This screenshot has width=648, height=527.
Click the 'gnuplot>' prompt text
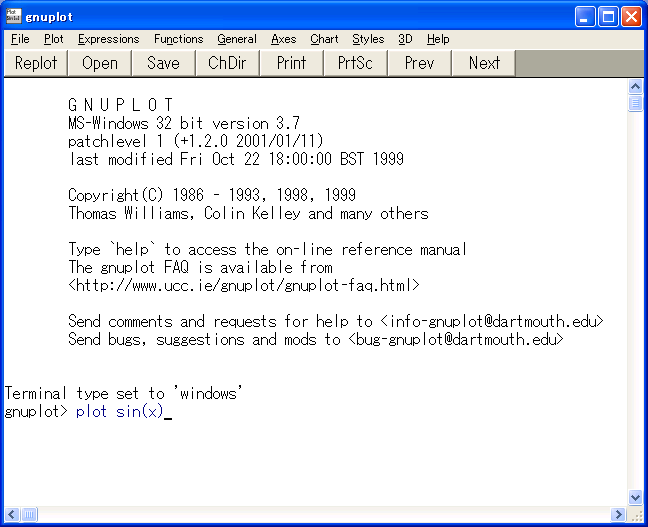(x=36, y=412)
